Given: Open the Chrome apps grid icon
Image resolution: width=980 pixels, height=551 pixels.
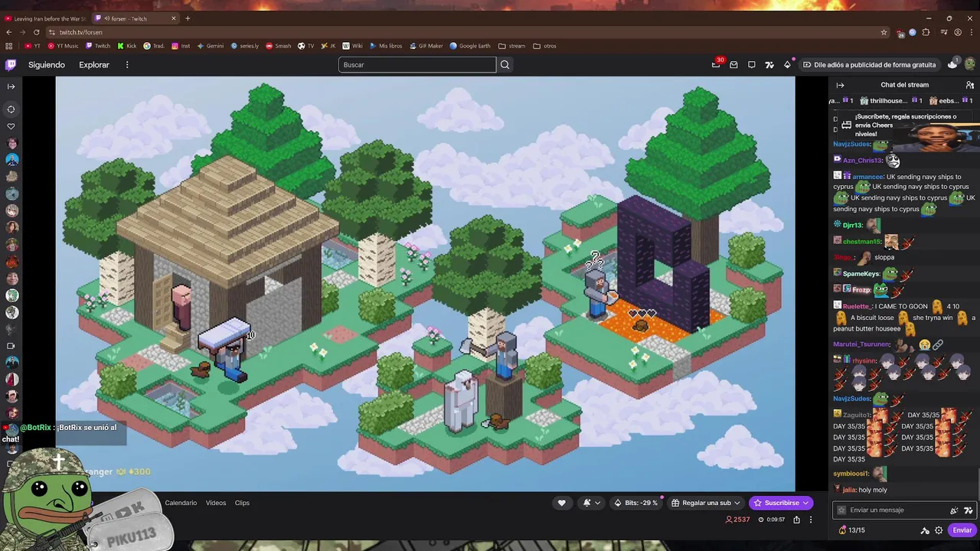Looking at the screenshot, I should [x=9, y=46].
